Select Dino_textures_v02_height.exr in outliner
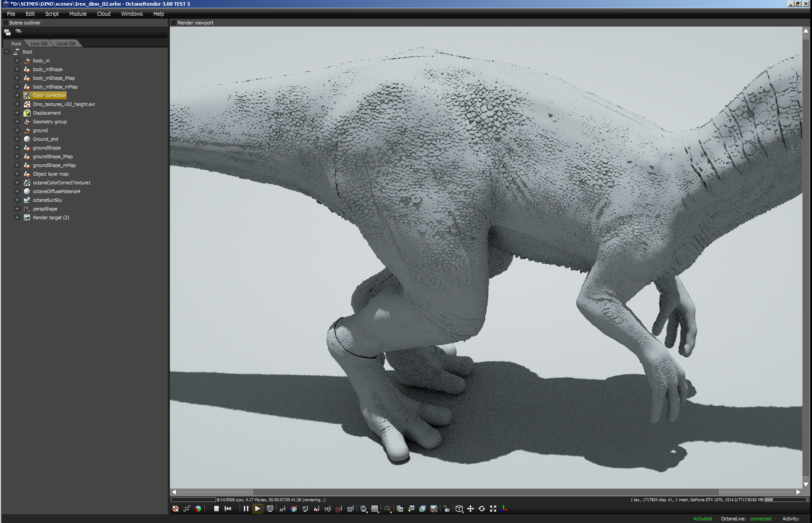812x523 pixels. click(x=64, y=104)
